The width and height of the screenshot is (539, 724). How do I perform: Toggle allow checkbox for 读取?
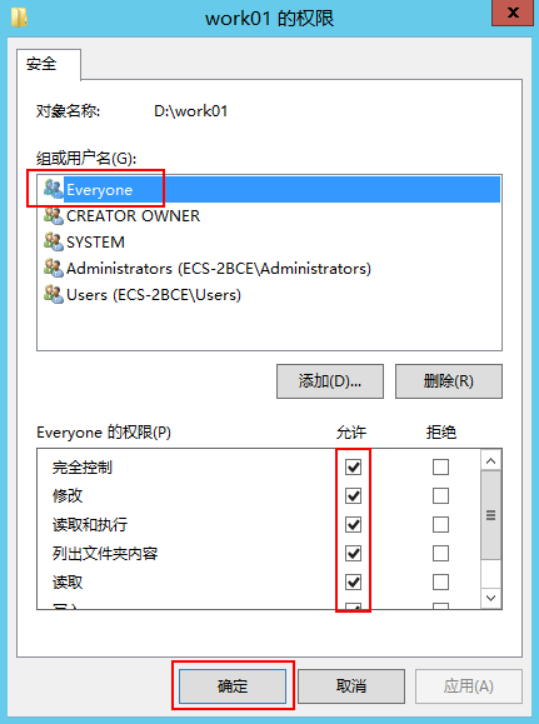353,582
